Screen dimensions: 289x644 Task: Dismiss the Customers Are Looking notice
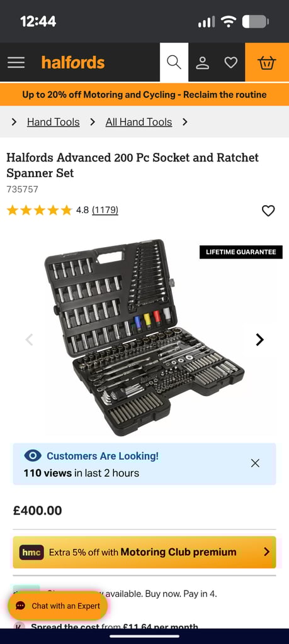255,464
